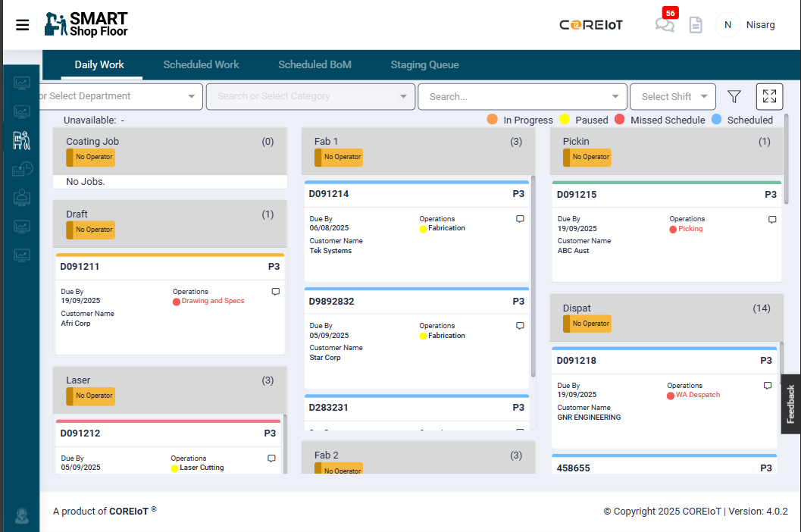801x532 pixels.
Task: Click the Missed Schedule red legend dot
Action: pyautogui.click(x=619, y=120)
